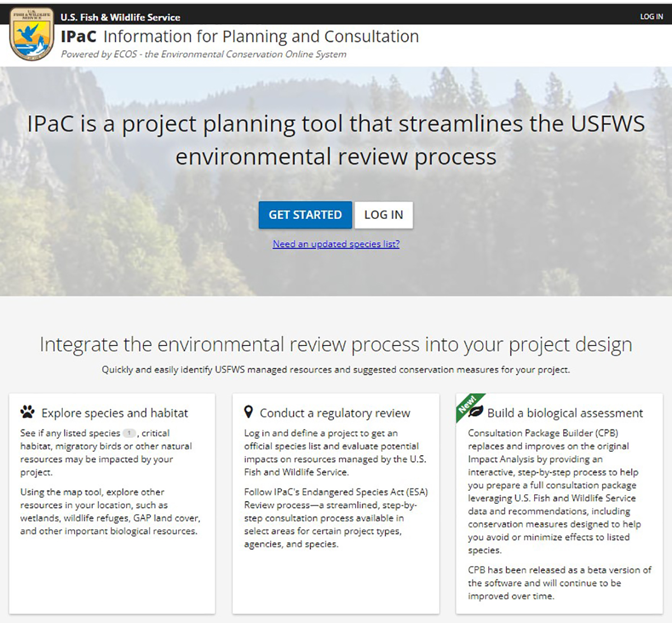672x623 pixels.
Task: Click the paragraph about CPB beta version
Action: [x=559, y=583]
